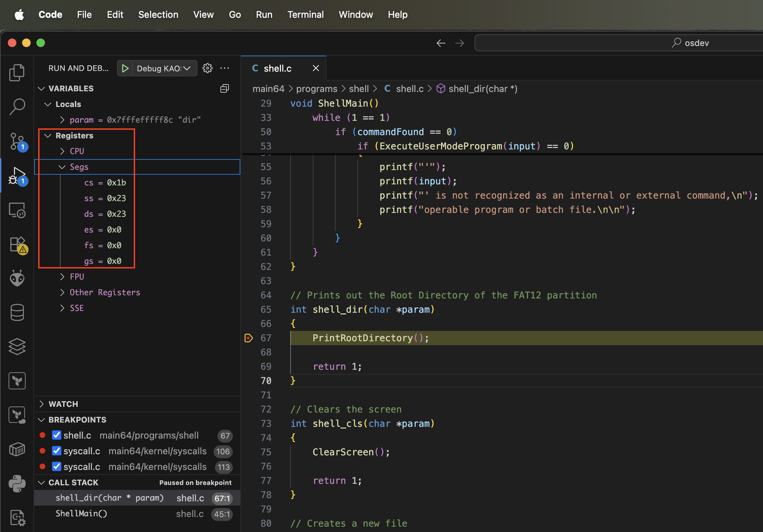The height and width of the screenshot is (532, 763).
Task: Expand the param variable
Action: (62, 120)
